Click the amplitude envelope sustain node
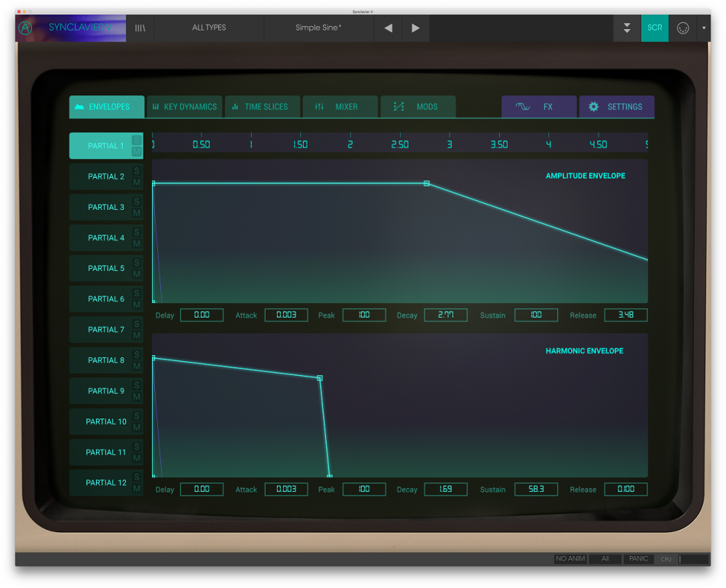The height and width of the screenshot is (588, 726). click(427, 183)
